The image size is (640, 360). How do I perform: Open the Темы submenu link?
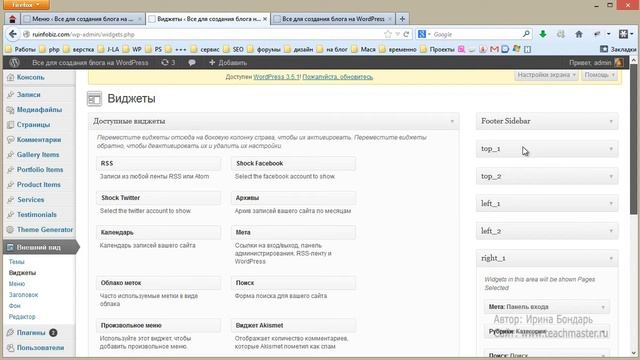16,262
